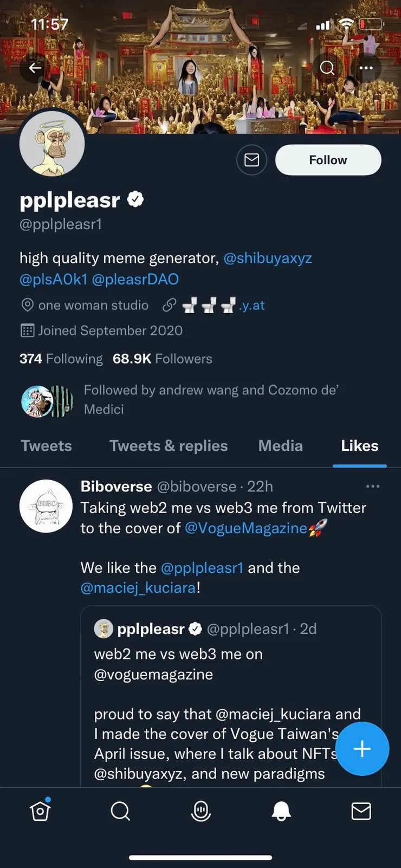Switch to the Tweets & replies tab
This screenshot has width=401, height=868.
coord(169,446)
